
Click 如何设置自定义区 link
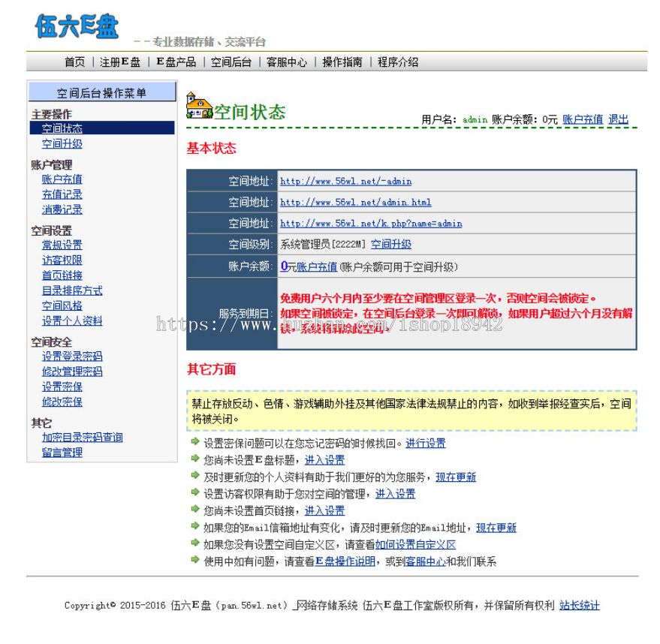pos(415,545)
